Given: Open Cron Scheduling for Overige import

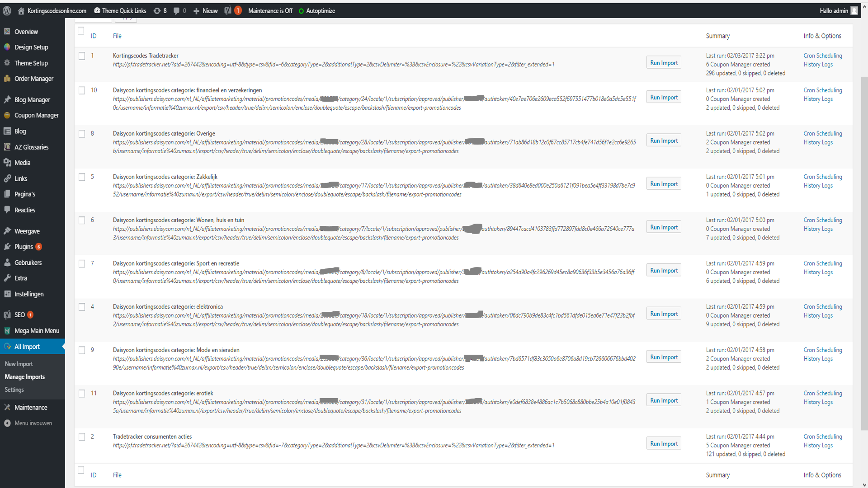Looking at the screenshot, I should tap(823, 133).
